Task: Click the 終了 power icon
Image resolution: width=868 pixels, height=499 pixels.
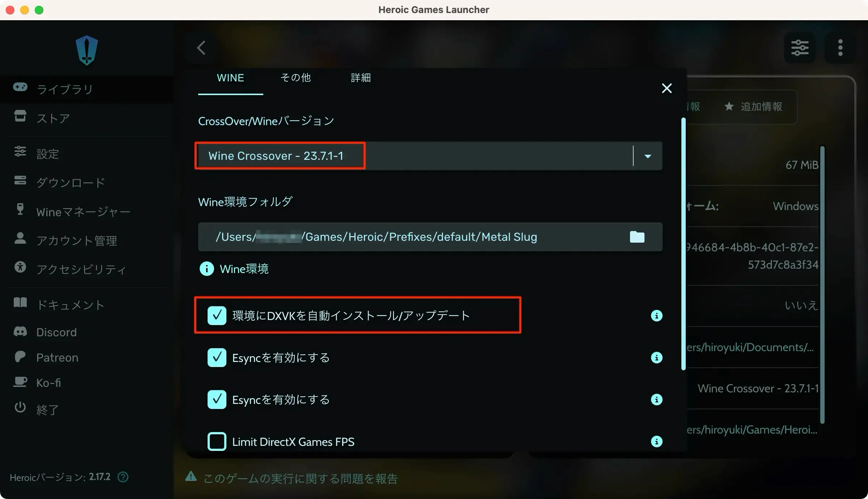Action: click(x=20, y=407)
